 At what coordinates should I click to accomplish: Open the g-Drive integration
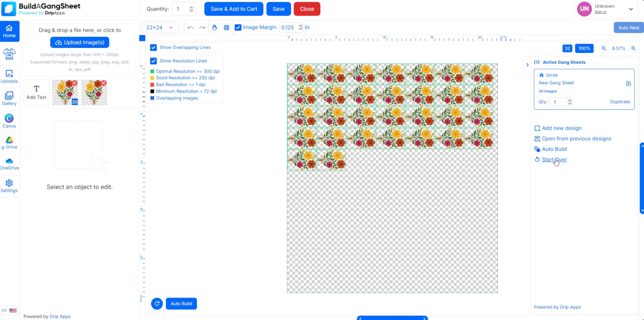click(x=9, y=143)
